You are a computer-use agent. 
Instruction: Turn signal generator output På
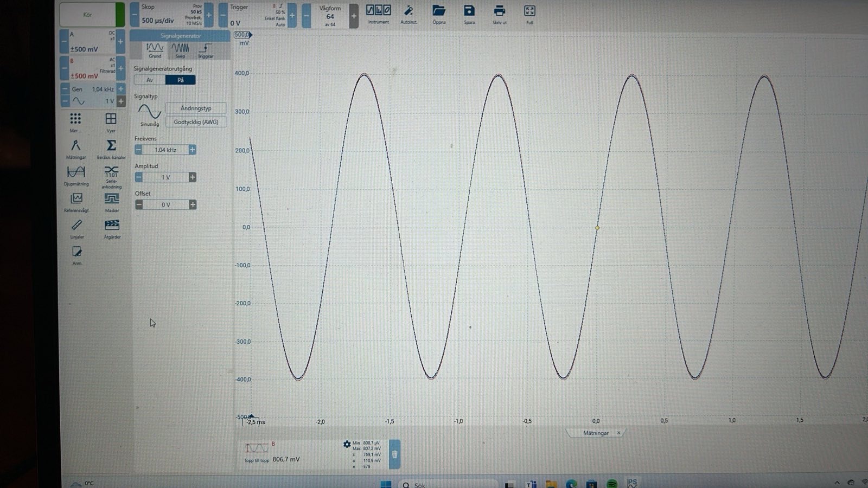(181, 80)
